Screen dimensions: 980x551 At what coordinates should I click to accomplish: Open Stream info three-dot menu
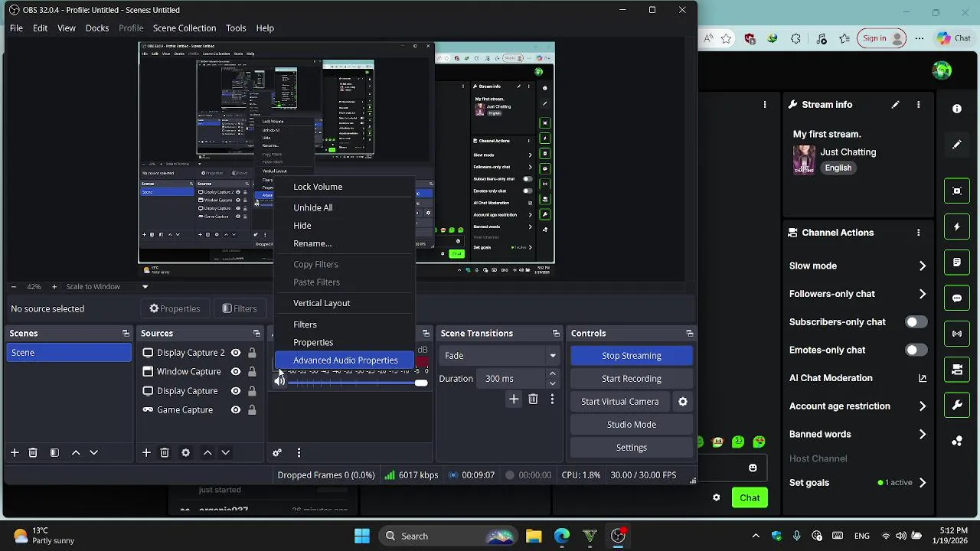pyautogui.click(x=918, y=105)
